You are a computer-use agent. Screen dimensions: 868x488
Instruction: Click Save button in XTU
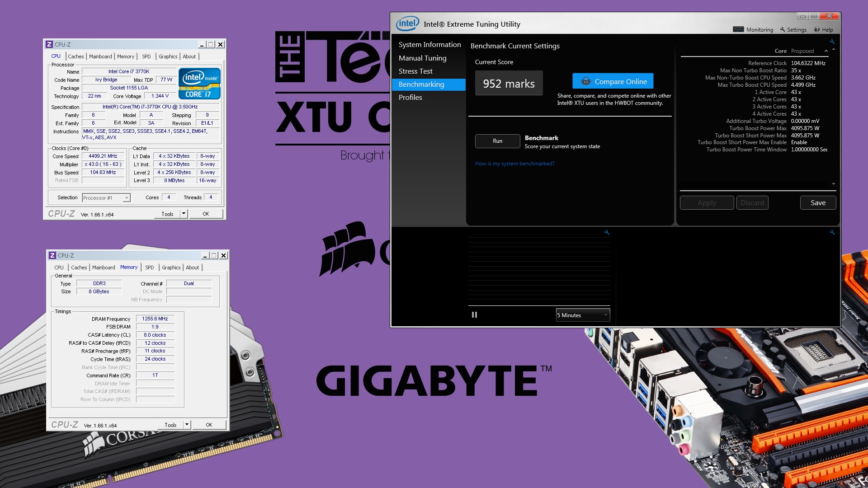pos(818,203)
